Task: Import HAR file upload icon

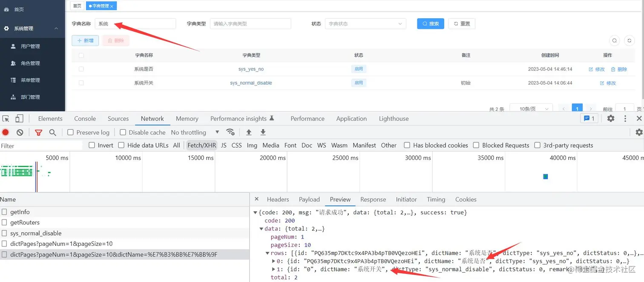Action: pyautogui.click(x=249, y=132)
